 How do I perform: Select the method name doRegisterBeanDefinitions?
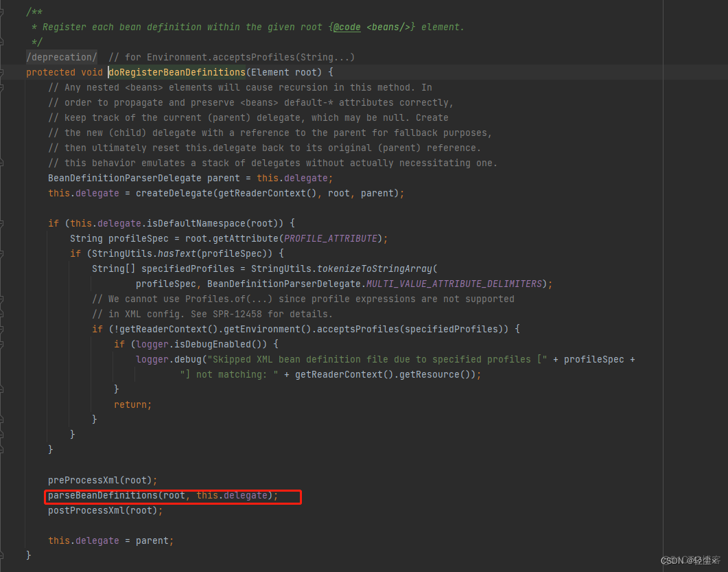click(176, 72)
